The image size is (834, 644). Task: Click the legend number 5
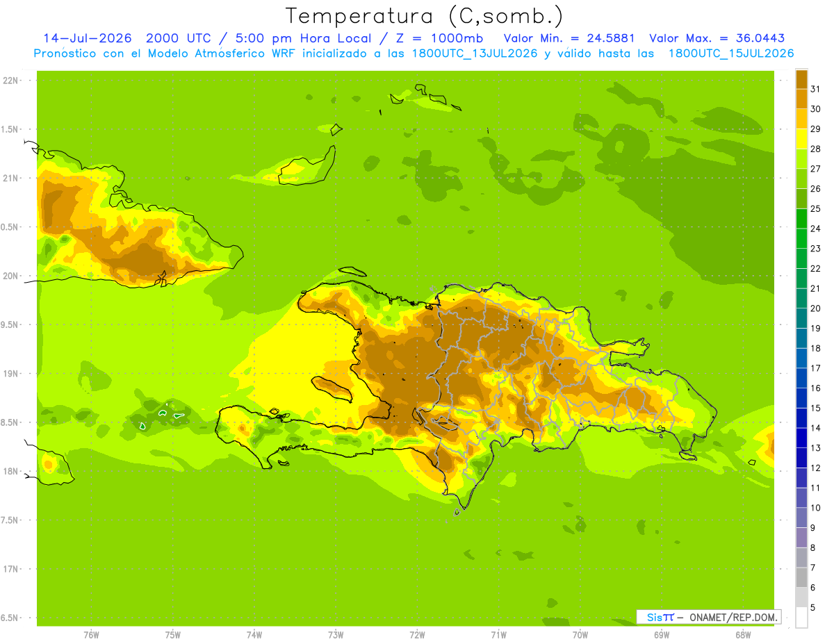[813, 607]
